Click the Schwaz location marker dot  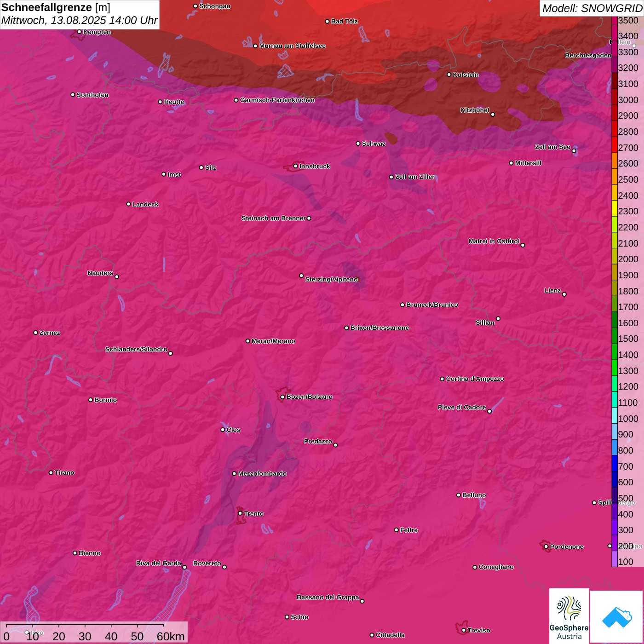pos(358,144)
